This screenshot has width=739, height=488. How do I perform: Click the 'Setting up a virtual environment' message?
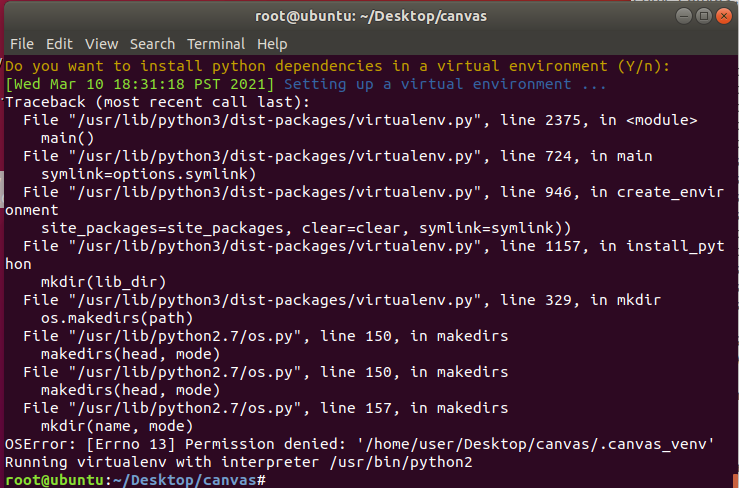(x=445, y=84)
